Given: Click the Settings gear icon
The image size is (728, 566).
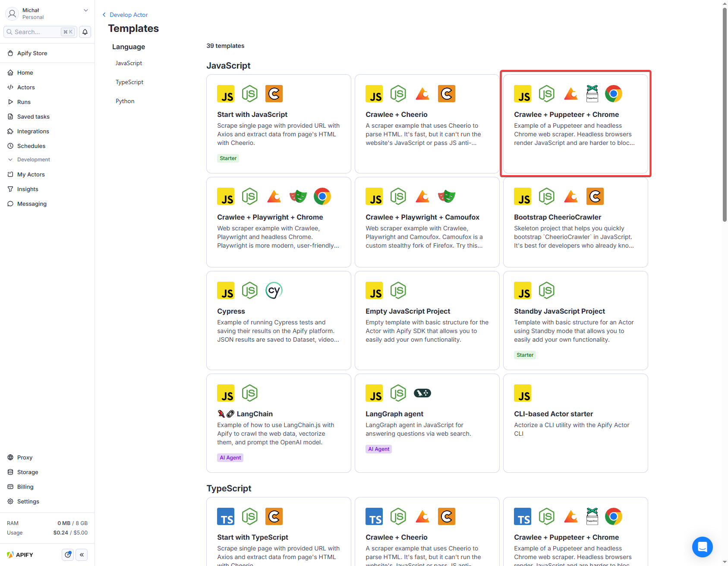Looking at the screenshot, I should click(10, 501).
